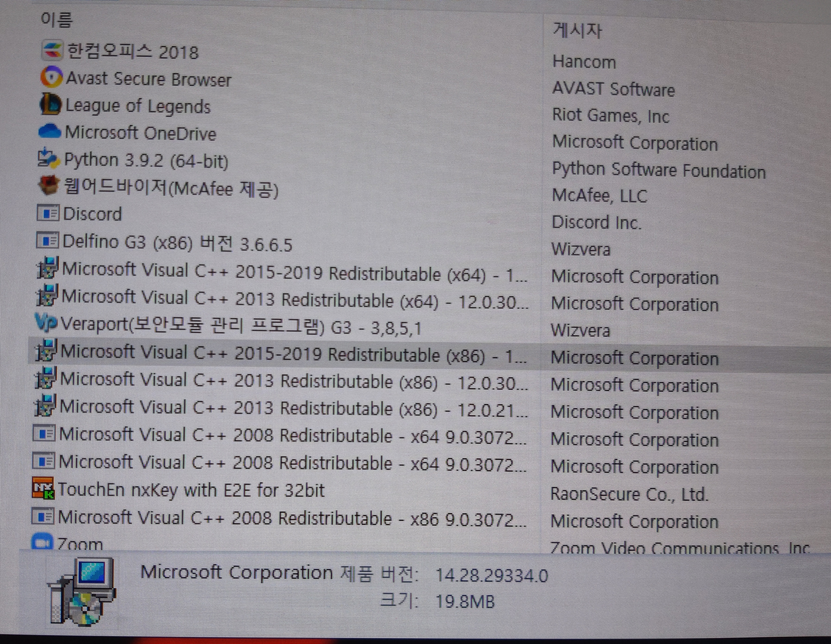Click the Zoom app icon

[x=42, y=542]
